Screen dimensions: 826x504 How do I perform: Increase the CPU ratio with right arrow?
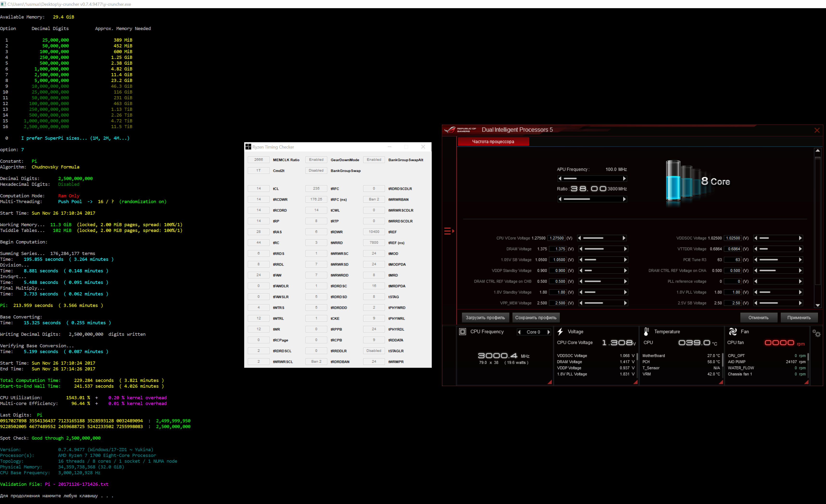point(624,199)
